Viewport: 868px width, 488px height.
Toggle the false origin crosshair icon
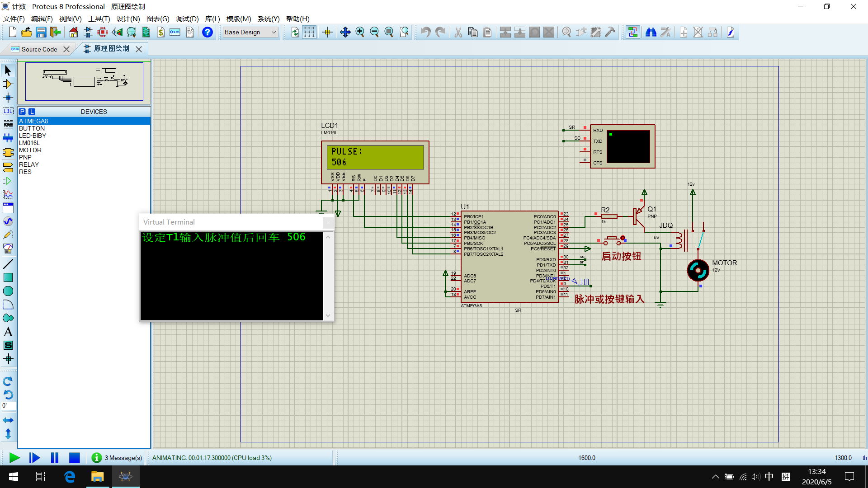pos(327,32)
